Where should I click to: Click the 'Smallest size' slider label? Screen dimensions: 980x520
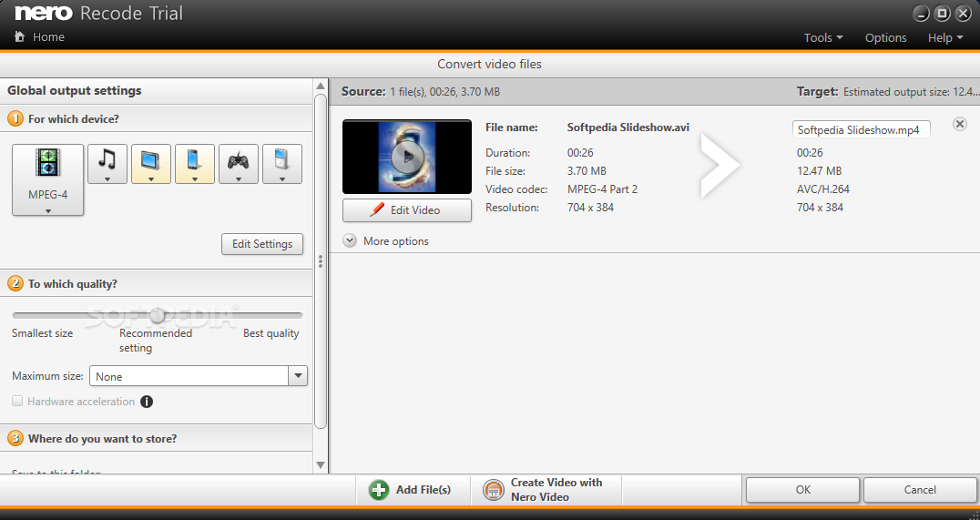pyautogui.click(x=43, y=333)
